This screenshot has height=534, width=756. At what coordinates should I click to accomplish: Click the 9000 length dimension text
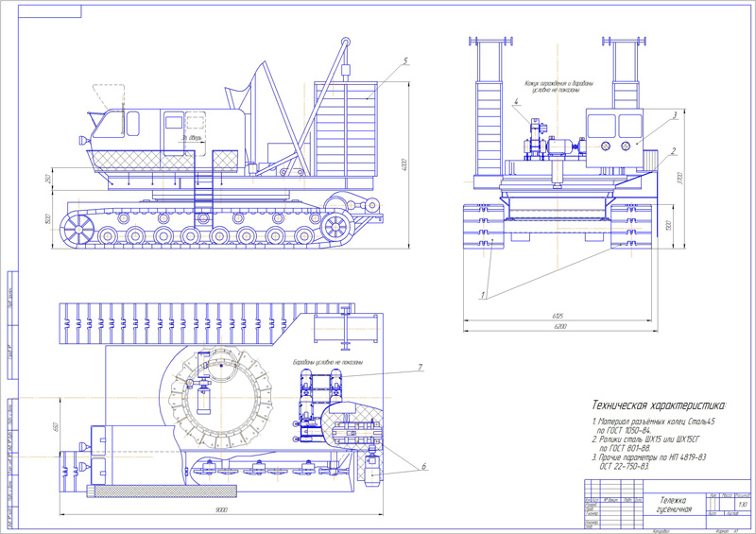[x=221, y=510]
